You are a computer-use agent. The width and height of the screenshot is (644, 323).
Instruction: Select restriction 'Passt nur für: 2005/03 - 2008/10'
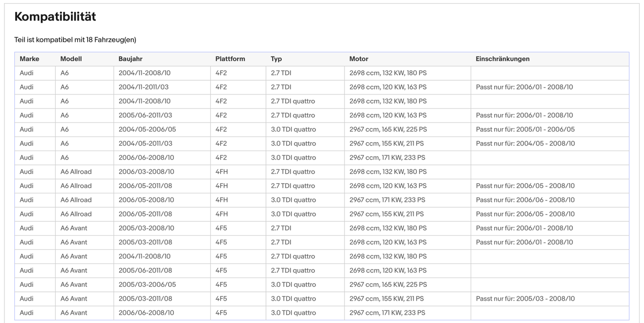pyautogui.click(x=525, y=299)
